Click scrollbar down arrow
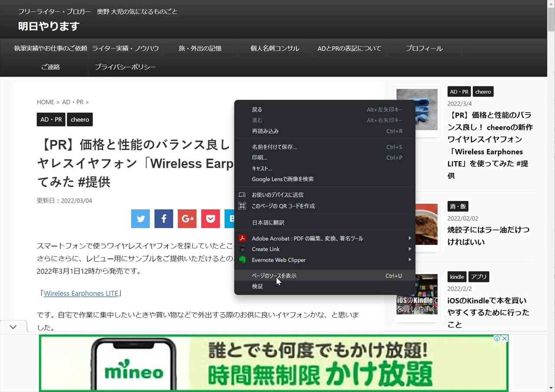Viewport: 555px width, 392px height. tap(551, 388)
